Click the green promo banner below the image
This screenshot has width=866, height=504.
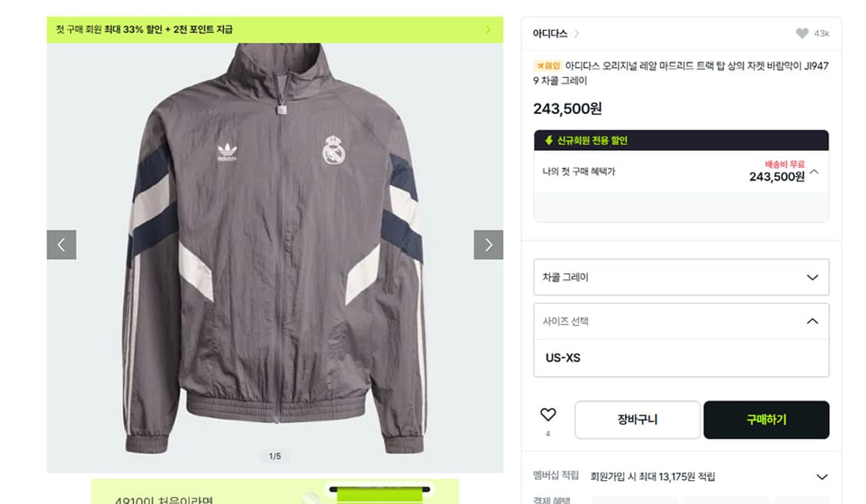[275, 492]
